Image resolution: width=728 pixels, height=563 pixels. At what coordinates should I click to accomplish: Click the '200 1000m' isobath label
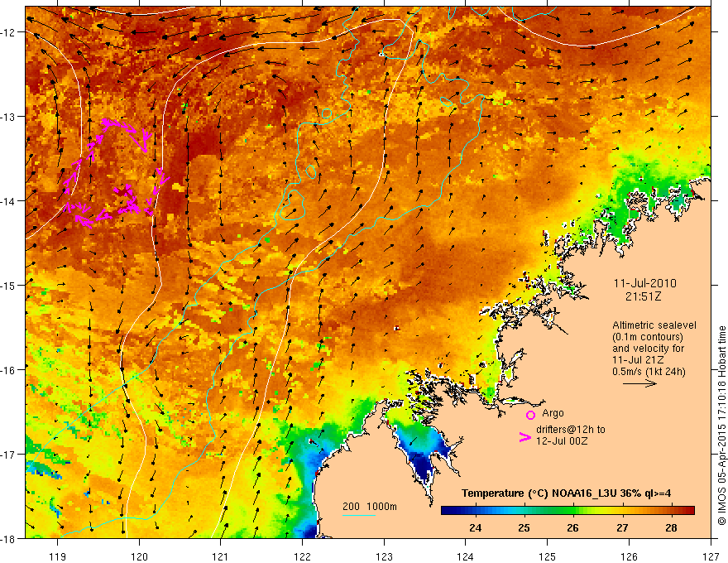pyautogui.click(x=370, y=507)
